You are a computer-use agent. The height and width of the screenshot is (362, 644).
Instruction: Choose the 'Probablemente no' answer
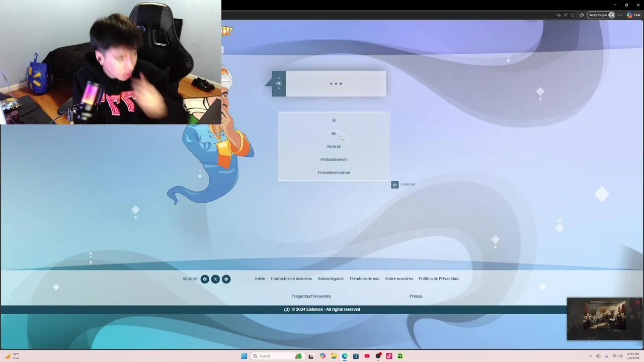click(x=334, y=172)
